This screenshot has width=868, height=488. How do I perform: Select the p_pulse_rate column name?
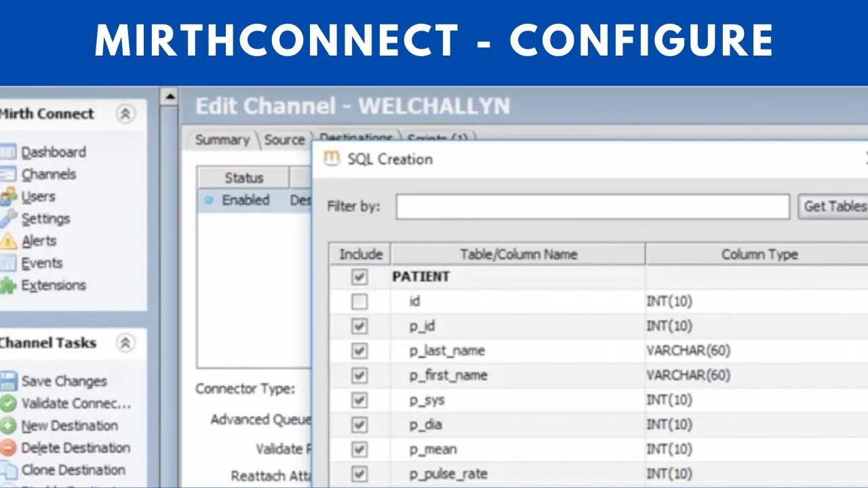(448, 473)
